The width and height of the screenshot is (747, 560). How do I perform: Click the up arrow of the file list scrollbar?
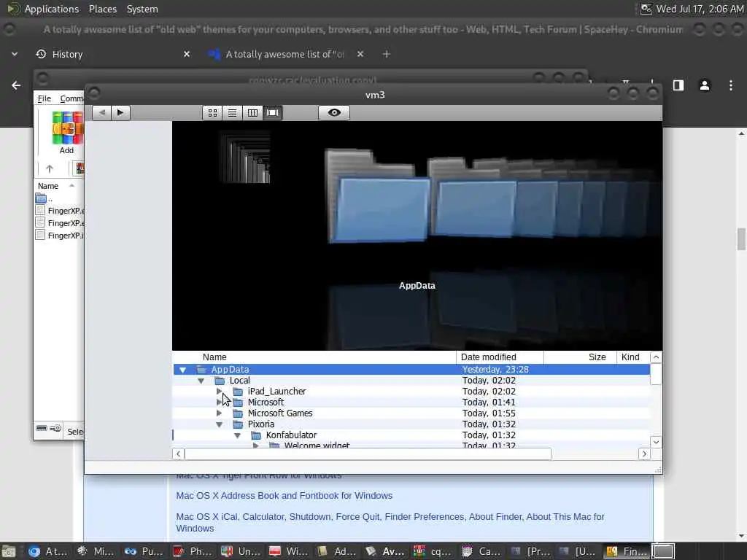[656, 357]
